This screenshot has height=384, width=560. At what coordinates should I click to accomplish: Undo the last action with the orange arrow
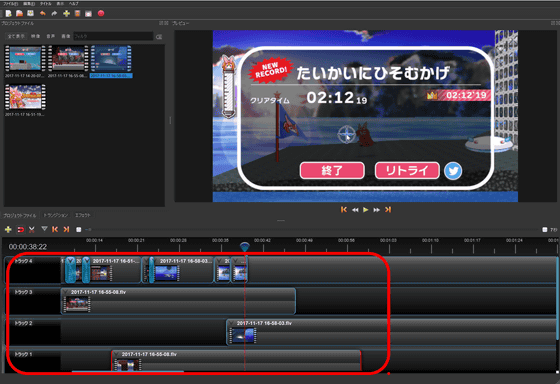(x=42, y=14)
